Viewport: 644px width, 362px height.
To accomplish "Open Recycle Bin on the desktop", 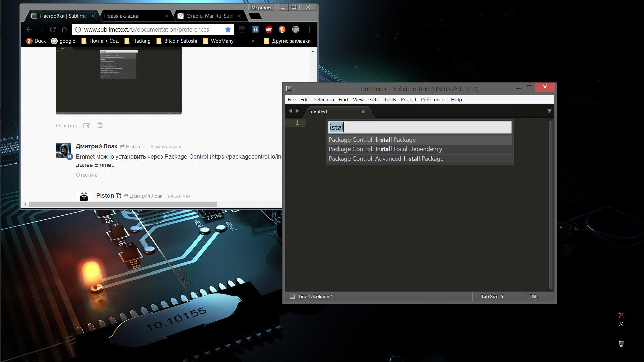I will point(621,344).
